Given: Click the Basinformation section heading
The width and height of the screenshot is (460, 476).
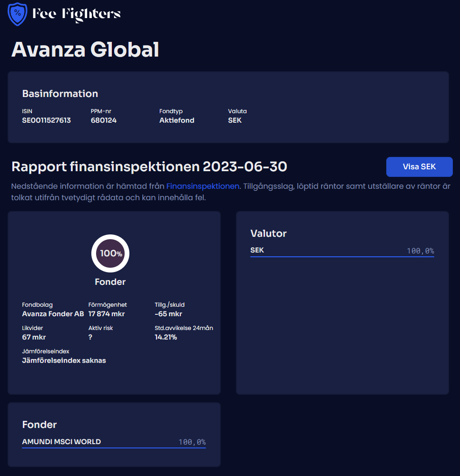Looking at the screenshot, I should tap(60, 94).
